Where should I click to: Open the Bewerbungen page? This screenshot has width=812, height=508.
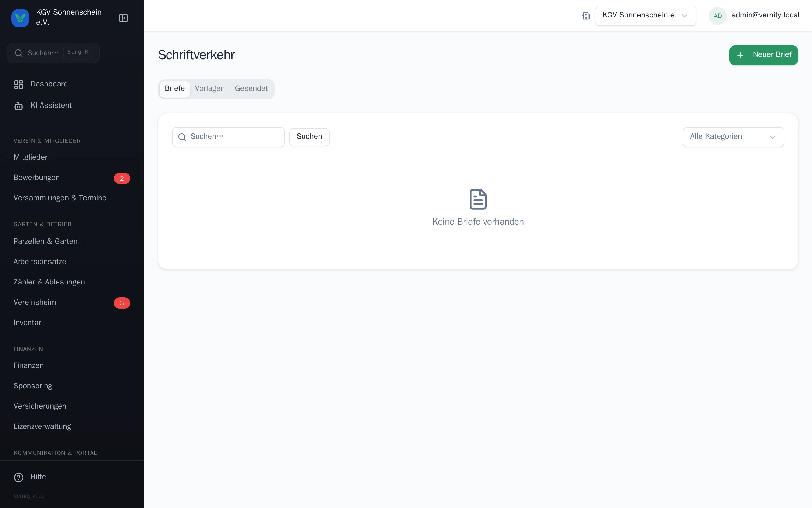click(72, 178)
